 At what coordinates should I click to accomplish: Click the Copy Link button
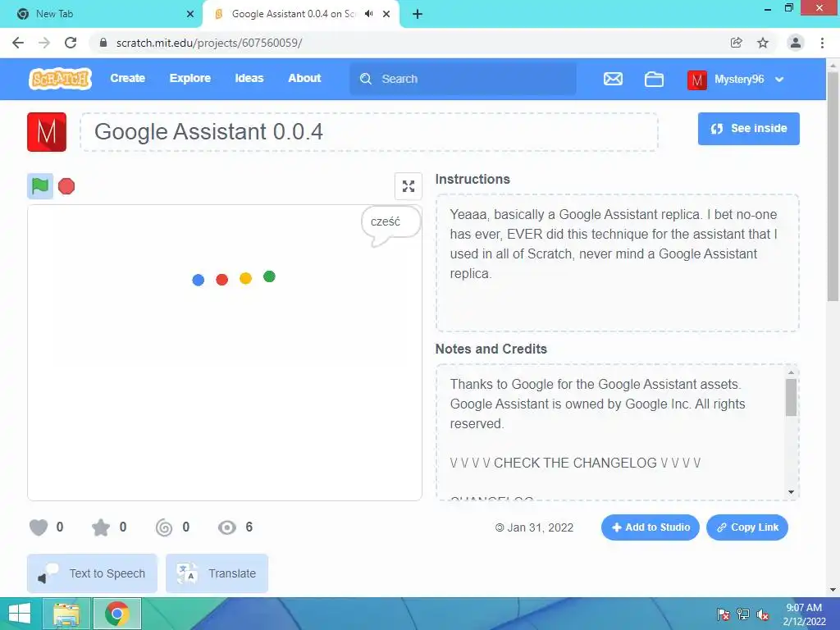coord(746,527)
